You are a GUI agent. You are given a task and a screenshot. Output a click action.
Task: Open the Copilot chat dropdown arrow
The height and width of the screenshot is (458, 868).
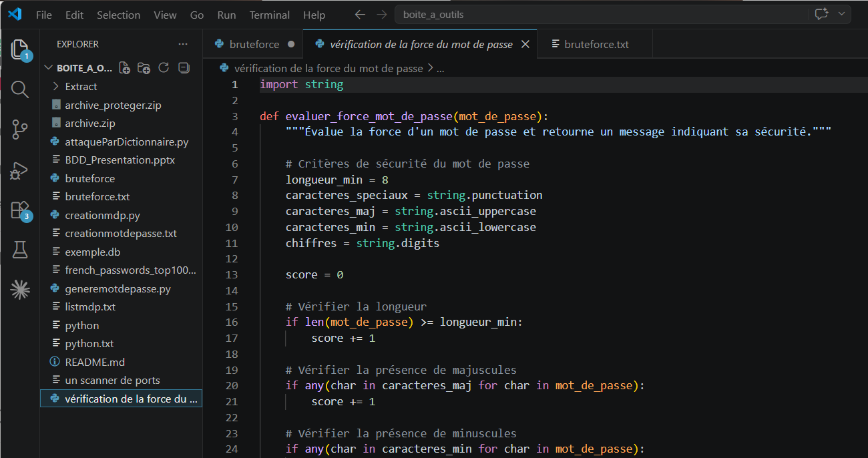pos(841,14)
